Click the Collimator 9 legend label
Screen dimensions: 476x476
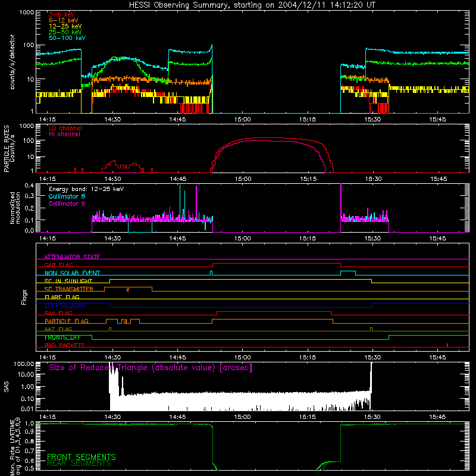click(67, 203)
